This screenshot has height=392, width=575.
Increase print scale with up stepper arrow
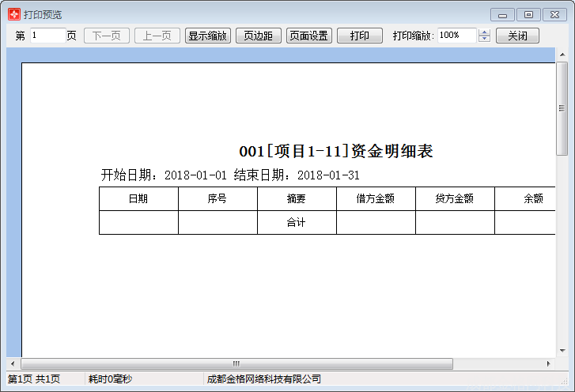(x=485, y=32)
